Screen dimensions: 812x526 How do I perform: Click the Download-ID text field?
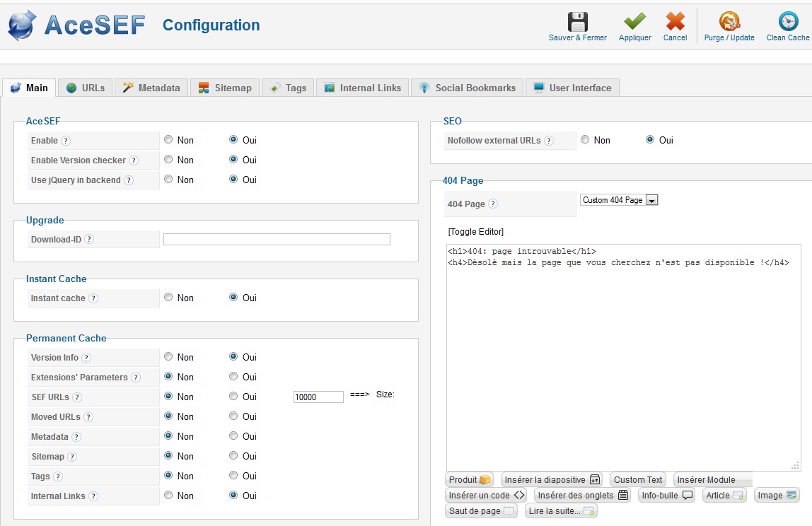277,240
